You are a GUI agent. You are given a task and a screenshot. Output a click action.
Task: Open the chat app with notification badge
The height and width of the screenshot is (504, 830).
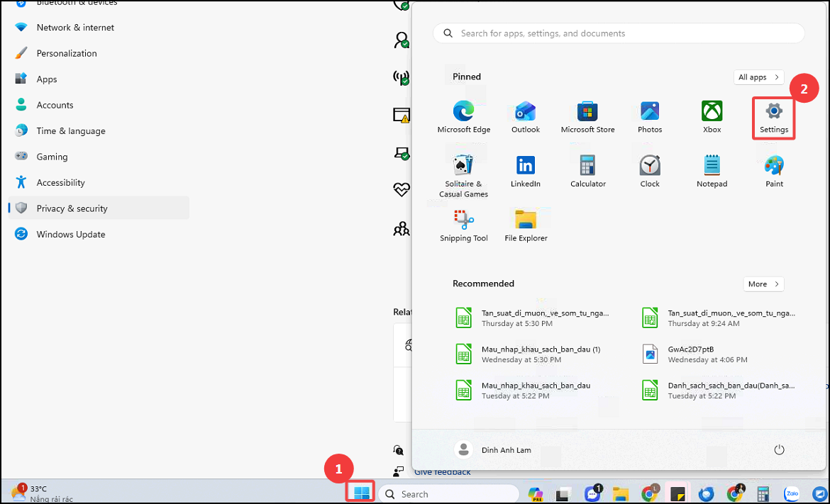(592, 494)
